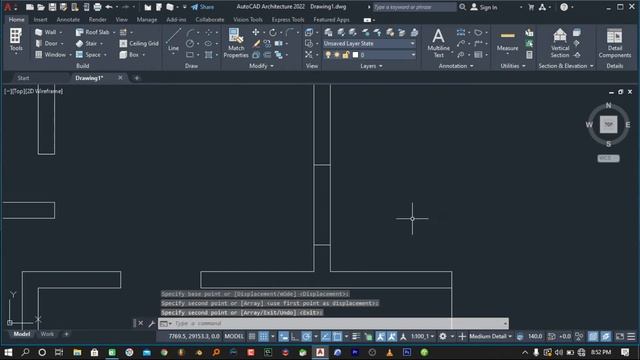Click the Save icon in quick access
This screenshot has width=640, height=360.
click(52, 7)
